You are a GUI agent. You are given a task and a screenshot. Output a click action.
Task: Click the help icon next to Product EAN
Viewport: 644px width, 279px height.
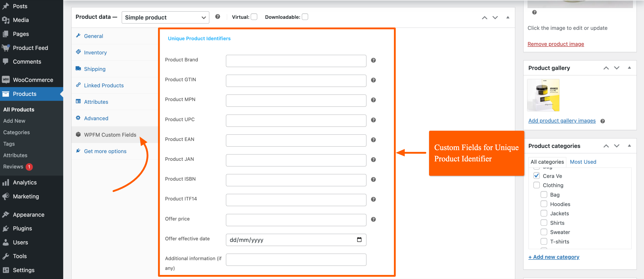[x=373, y=140]
